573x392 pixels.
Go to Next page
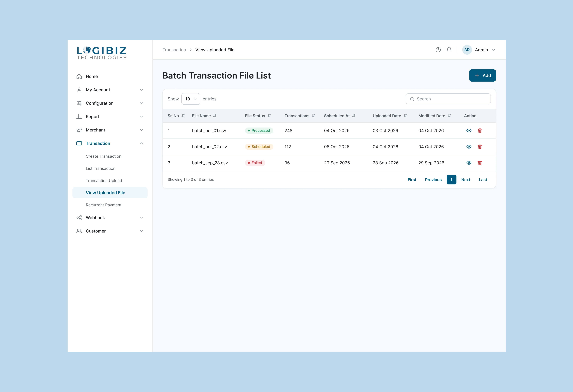(x=465, y=180)
